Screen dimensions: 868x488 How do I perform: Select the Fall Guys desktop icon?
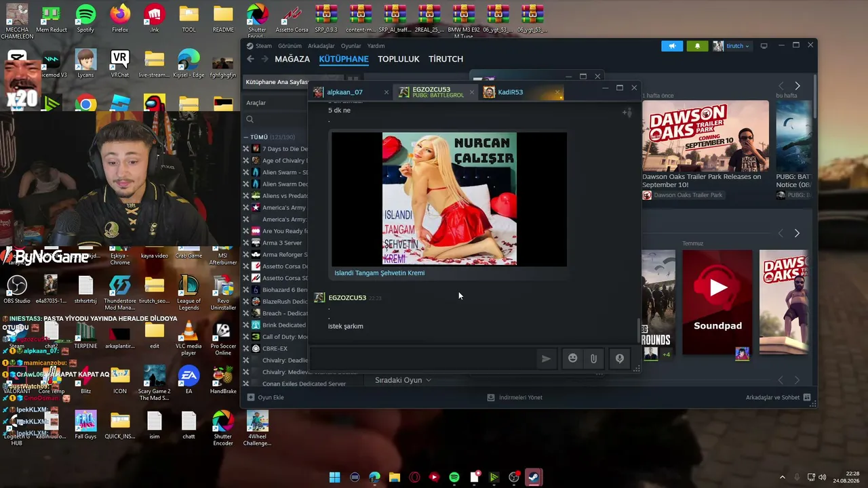click(85, 425)
